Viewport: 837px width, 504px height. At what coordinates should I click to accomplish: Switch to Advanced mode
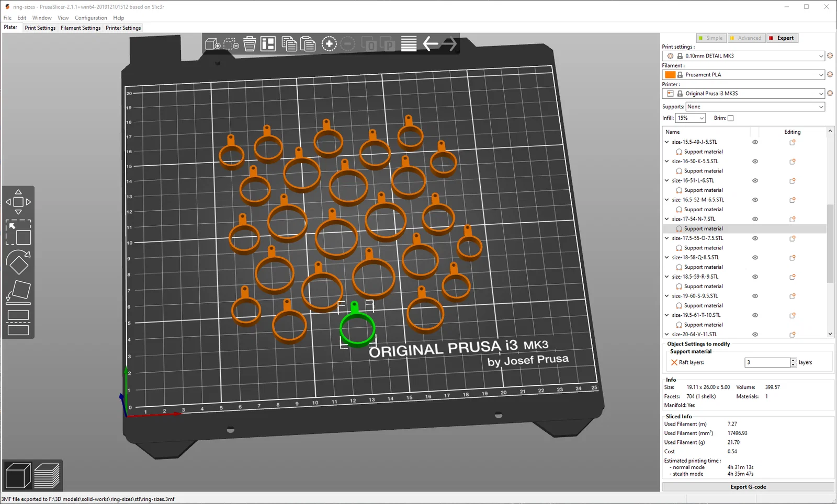746,38
